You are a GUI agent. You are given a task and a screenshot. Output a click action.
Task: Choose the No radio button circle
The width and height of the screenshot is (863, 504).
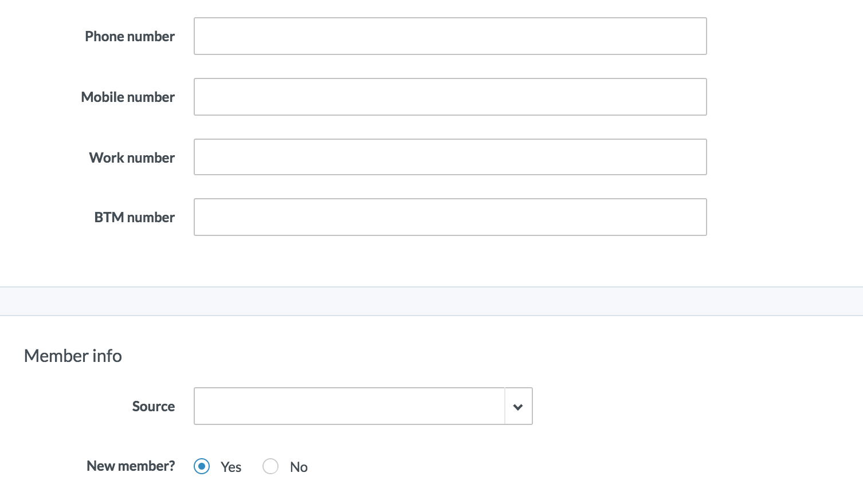[x=270, y=467]
